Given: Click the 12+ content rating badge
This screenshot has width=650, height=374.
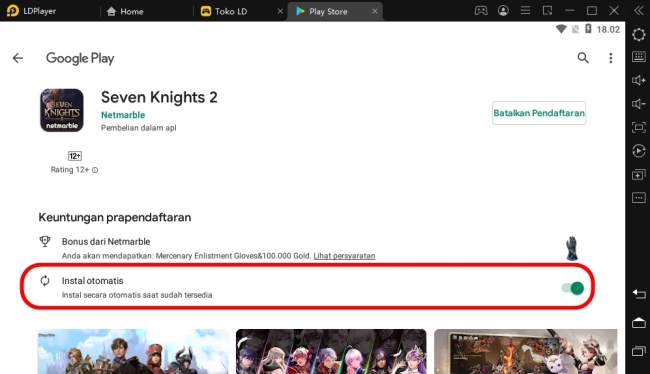Looking at the screenshot, I should coord(75,156).
